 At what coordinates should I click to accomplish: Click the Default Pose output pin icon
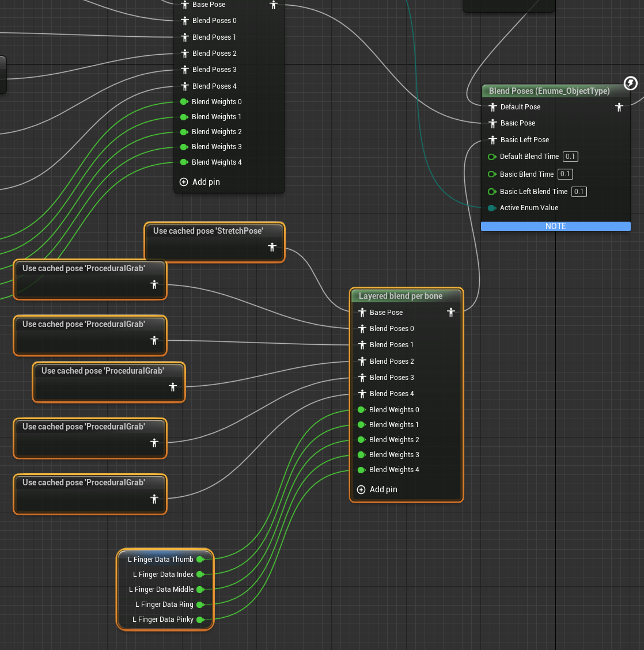[x=619, y=107]
